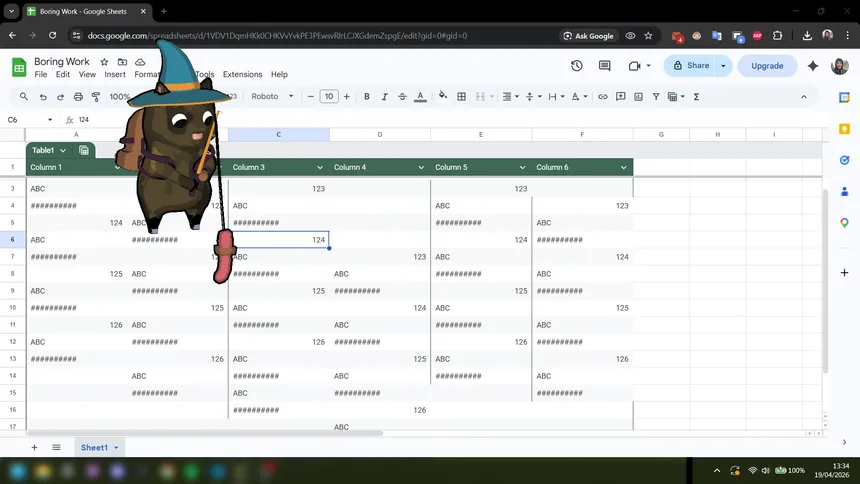Open the comments panel icon
860x484 pixels.
pos(605,66)
